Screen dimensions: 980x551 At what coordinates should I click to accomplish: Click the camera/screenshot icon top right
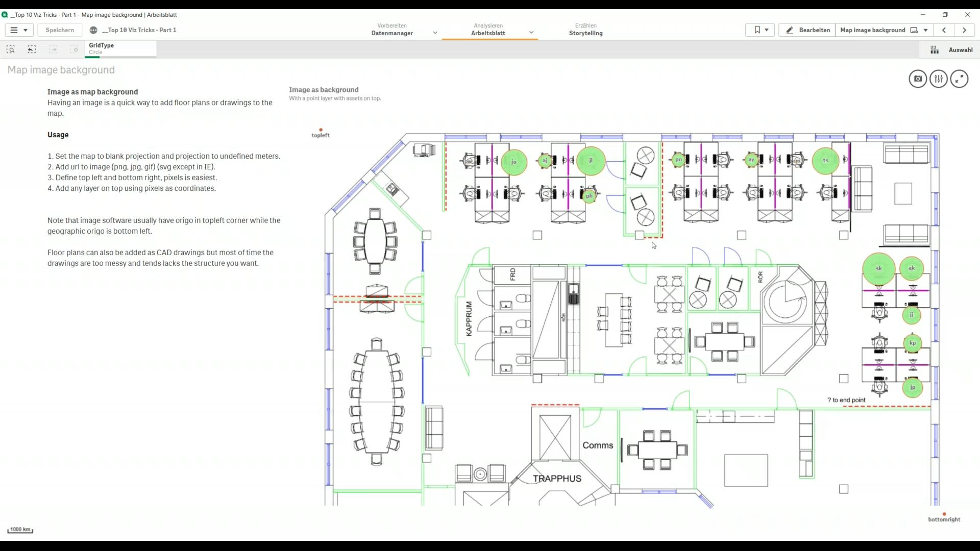tap(918, 79)
